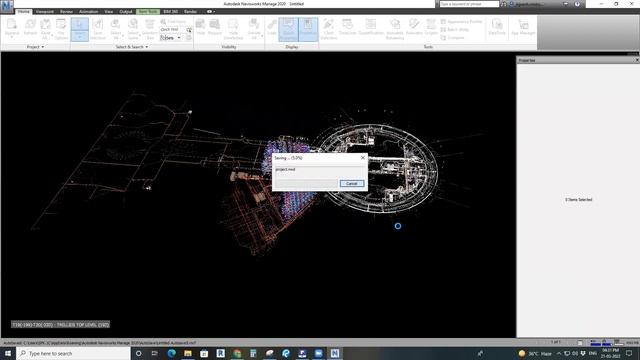Screen dimensions: 640x360
Task: Open Task View on the taskbar
Action: pos(155,353)
